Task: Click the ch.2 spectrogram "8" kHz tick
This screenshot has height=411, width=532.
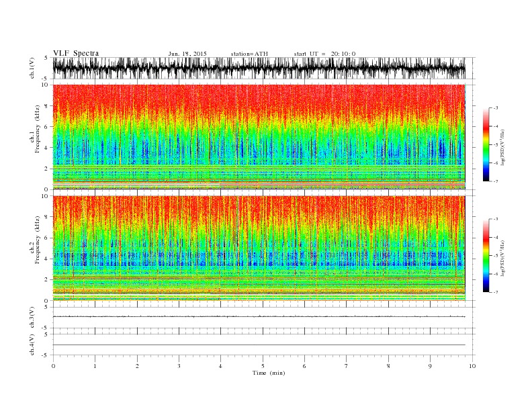Action: pyautogui.click(x=47, y=217)
